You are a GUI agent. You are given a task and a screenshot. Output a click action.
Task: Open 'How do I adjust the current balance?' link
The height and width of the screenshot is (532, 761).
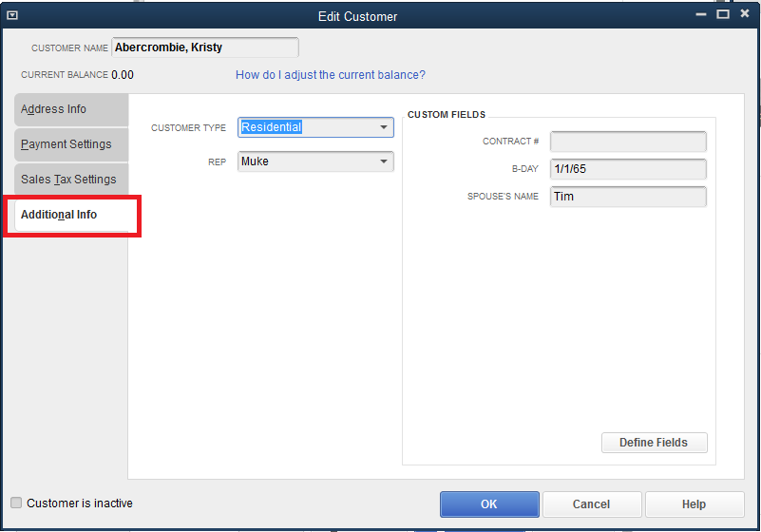(331, 75)
